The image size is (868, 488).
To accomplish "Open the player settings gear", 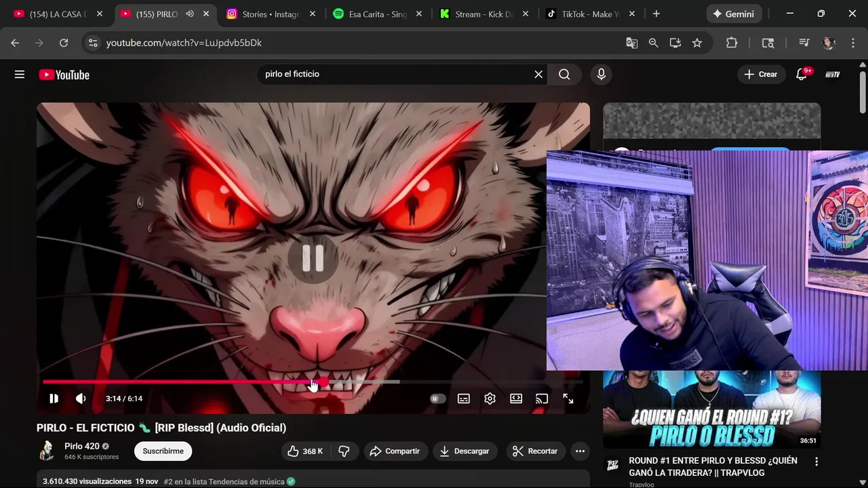I will click(490, 399).
